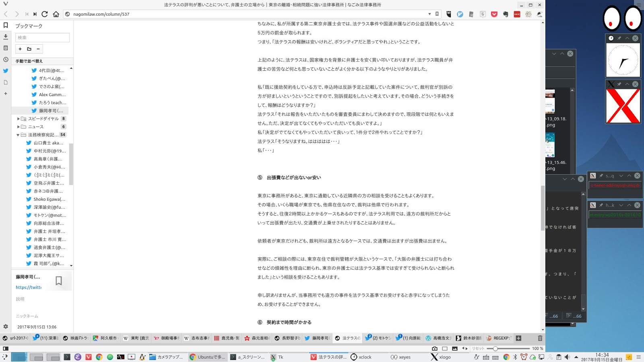Collapse the 法務検察宛記 folder
This screenshot has height=362, width=644.
(x=18, y=135)
